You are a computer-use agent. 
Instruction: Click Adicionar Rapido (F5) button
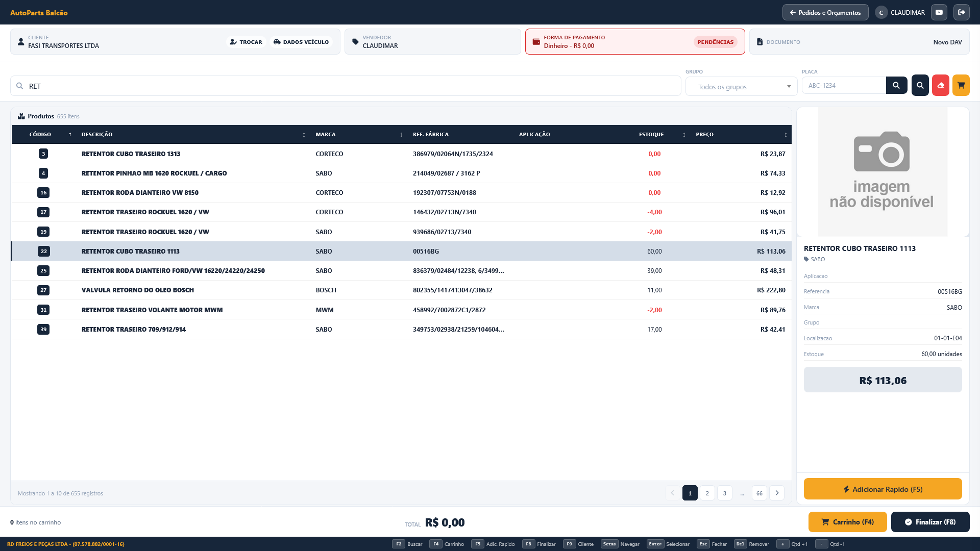(883, 489)
